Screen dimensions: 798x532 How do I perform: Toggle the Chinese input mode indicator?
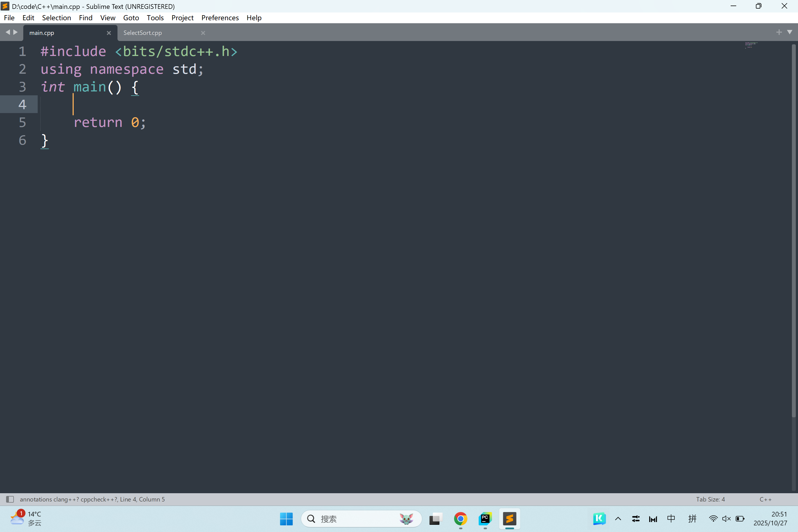[671, 518]
